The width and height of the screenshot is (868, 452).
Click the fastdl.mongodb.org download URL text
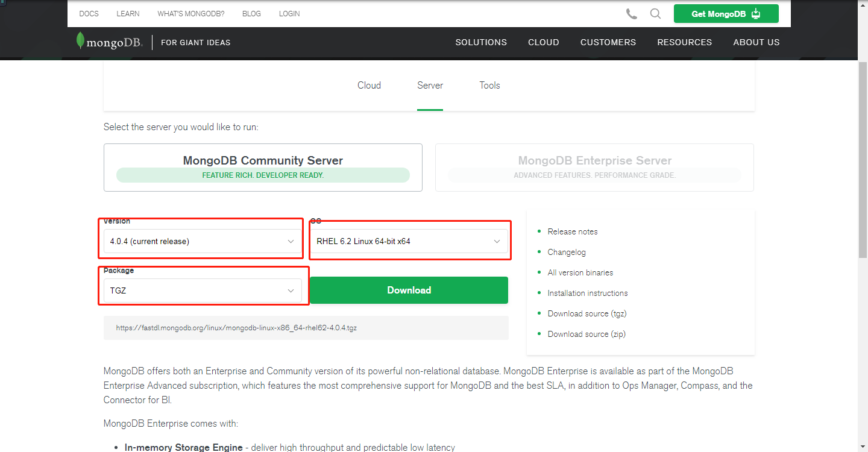click(237, 328)
